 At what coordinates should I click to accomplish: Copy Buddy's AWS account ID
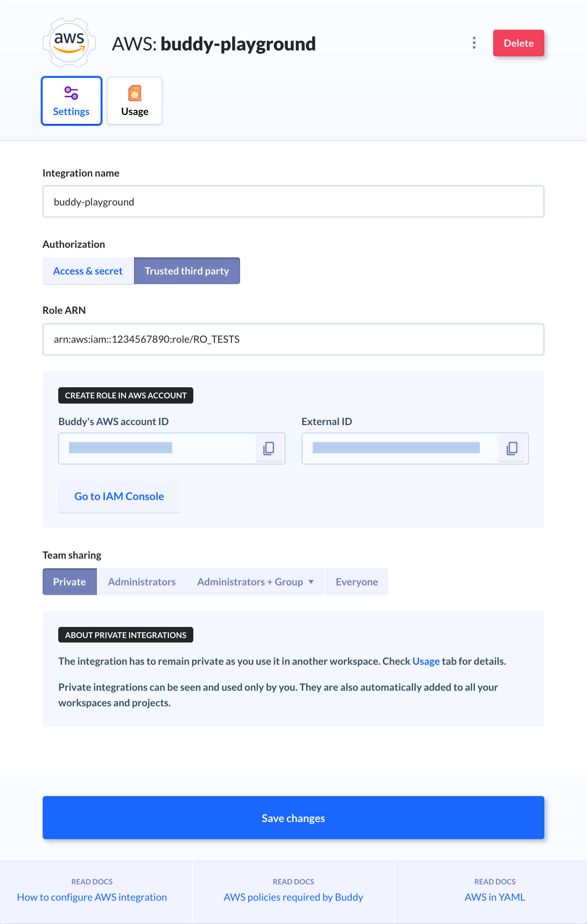tap(269, 448)
